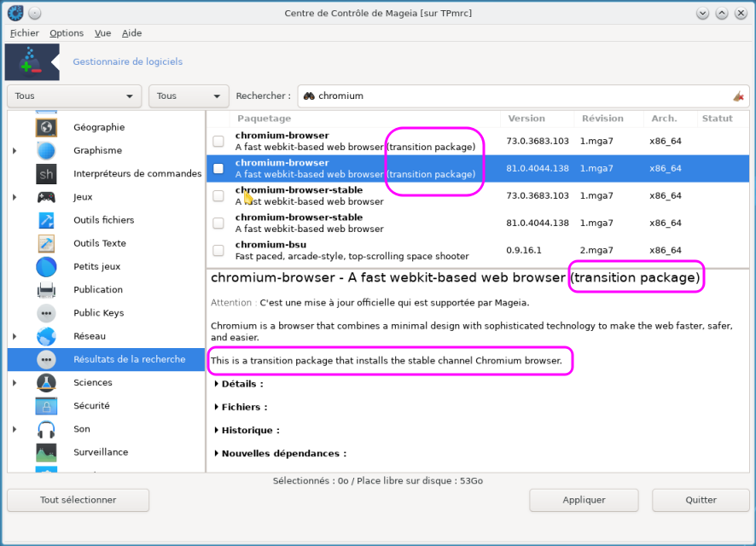756x546 pixels.
Task: Click the Public Keys dots icon
Action: 46,313
